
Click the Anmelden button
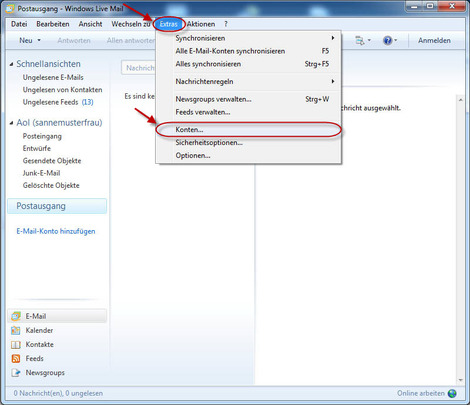(x=434, y=40)
